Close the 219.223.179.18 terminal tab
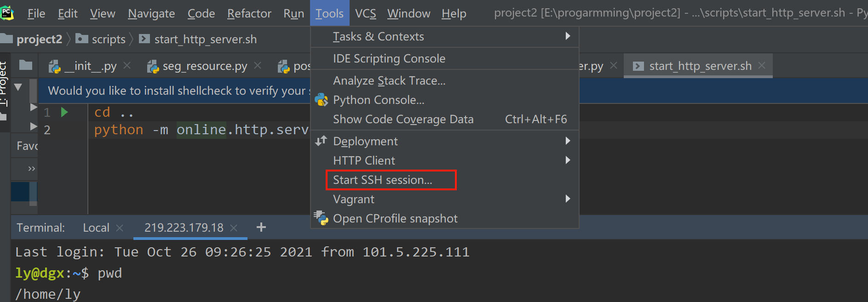 click(x=234, y=228)
